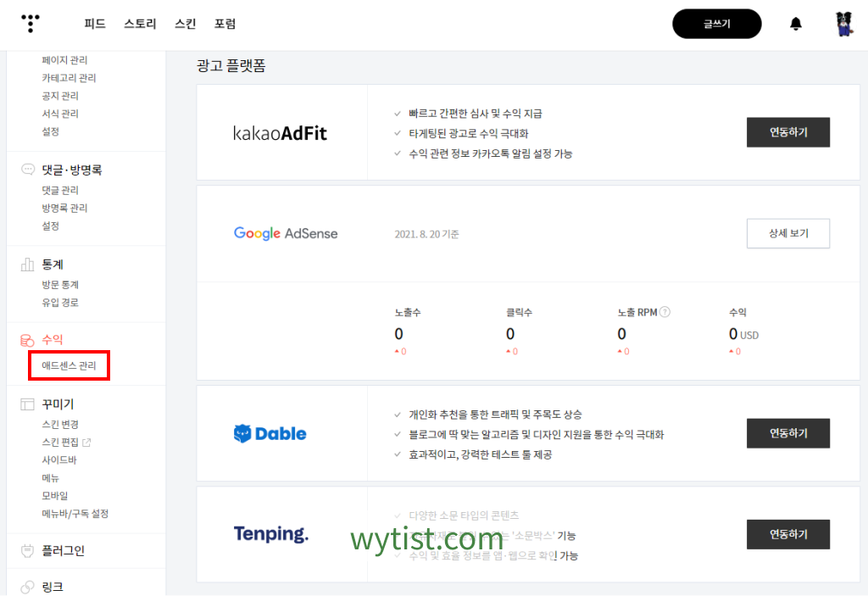Viewport: 868px width, 596px height.
Task: Select the 통계 section heading
Action: (x=53, y=265)
